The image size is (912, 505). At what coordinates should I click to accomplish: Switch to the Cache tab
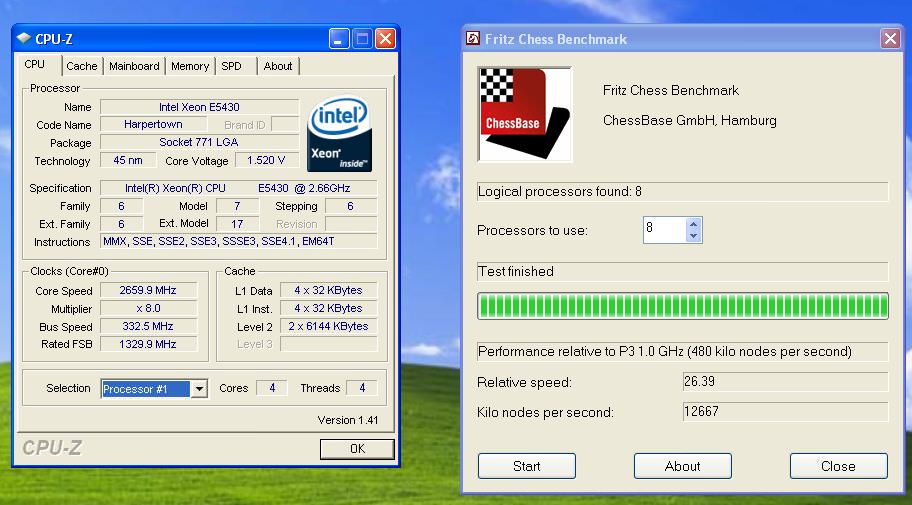[x=82, y=66]
